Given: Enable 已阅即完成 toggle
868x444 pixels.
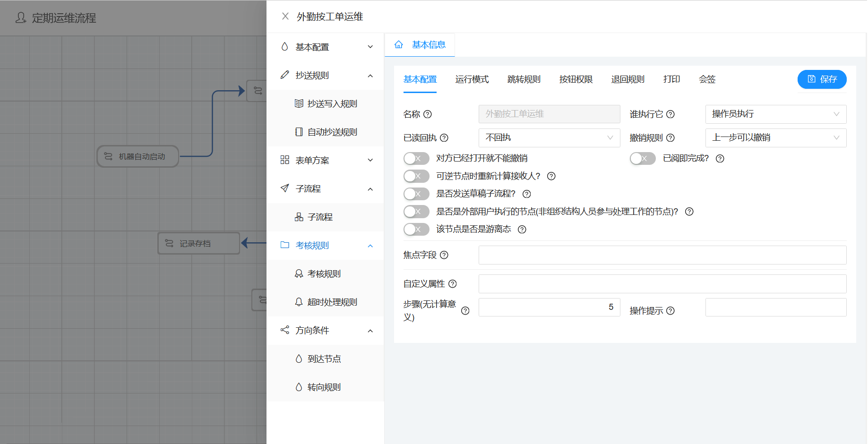Looking at the screenshot, I should pyautogui.click(x=643, y=158).
